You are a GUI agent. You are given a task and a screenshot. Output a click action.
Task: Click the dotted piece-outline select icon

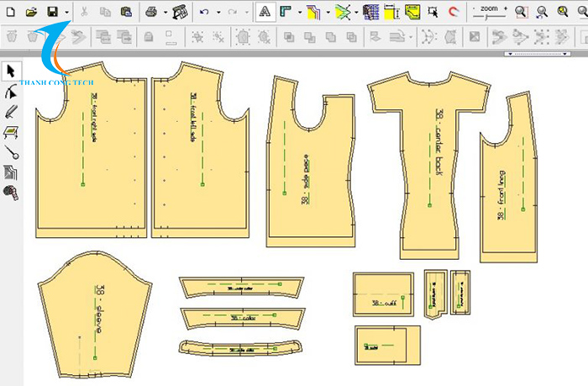[243, 37]
